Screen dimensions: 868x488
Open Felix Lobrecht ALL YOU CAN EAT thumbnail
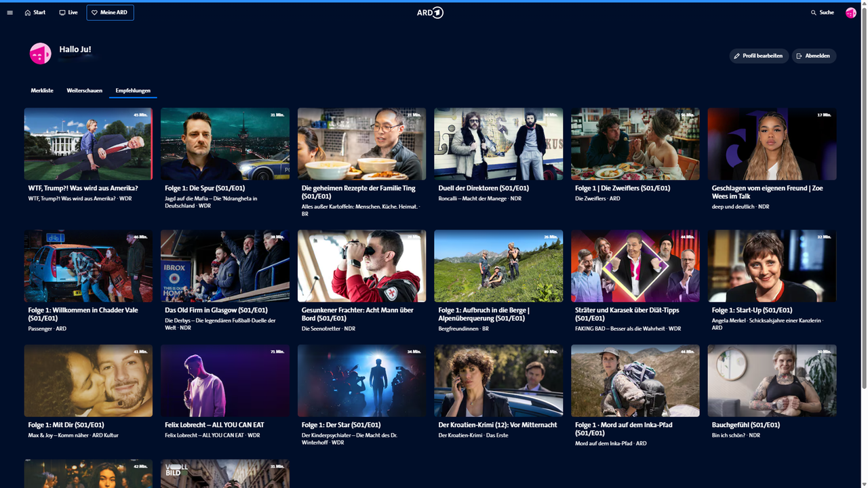pos(225,380)
